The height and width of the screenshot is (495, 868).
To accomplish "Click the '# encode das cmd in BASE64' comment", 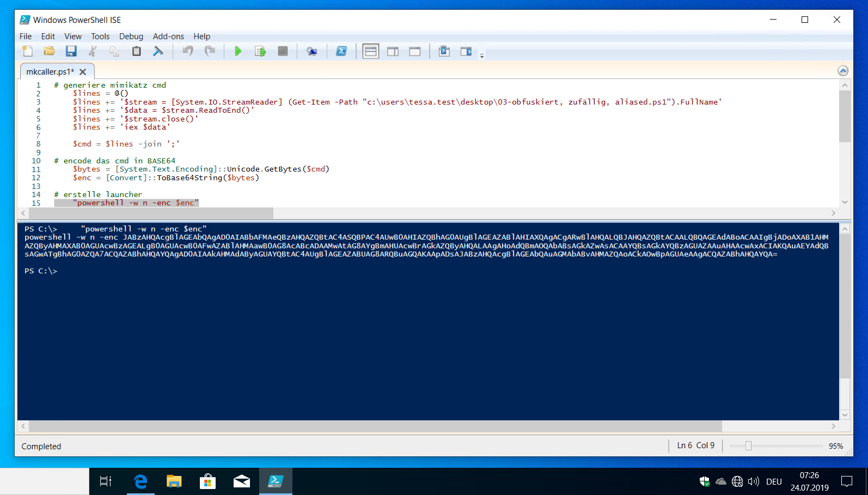I will click(x=115, y=161).
